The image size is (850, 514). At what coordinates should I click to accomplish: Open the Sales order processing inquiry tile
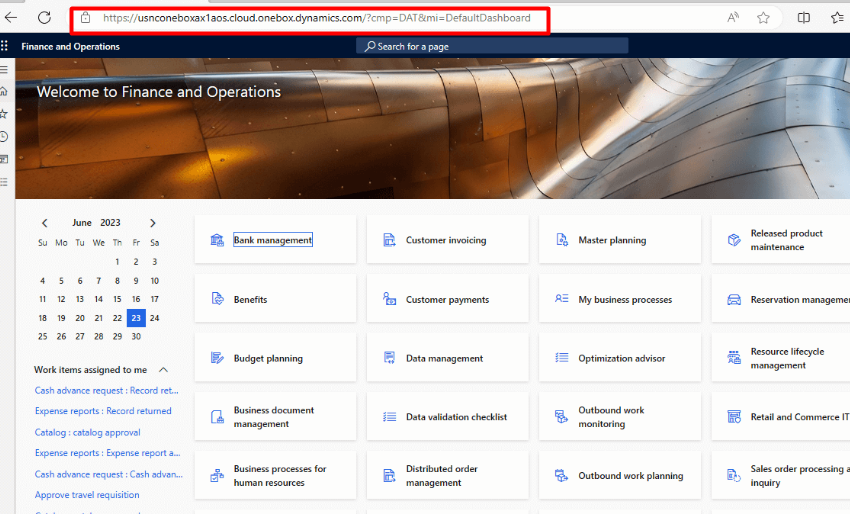[781, 476]
